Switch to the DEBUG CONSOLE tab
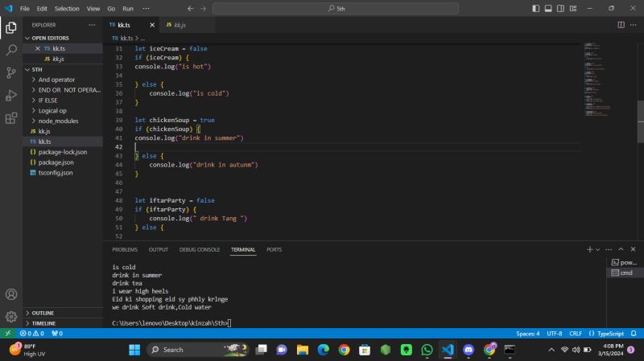Viewport: 644px width, 361px height. tap(199, 250)
